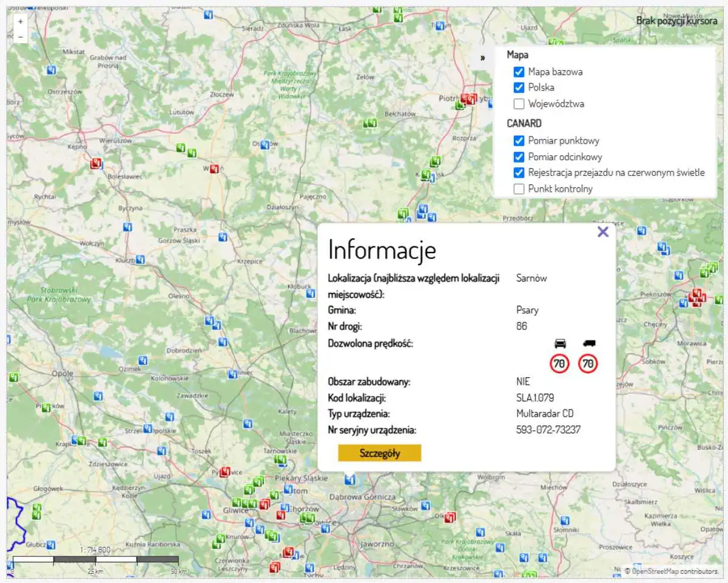The image size is (728, 583).
Task: Zoom out using the minus button
Action: tap(21, 36)
